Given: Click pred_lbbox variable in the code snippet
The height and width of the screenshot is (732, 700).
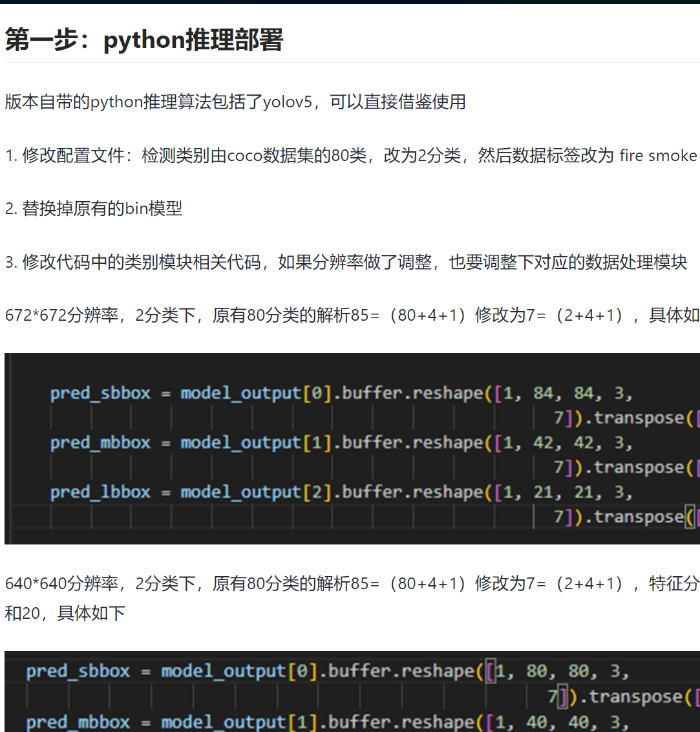Looking at the screenshot, I should 100,492.
